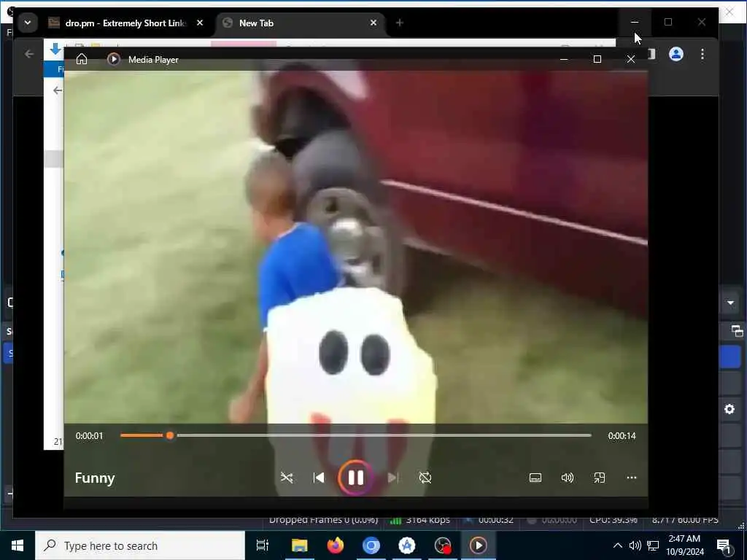Screen dimensions: 747x560
Task: Open OBS settings gear icon
Action: tap(729, 409)
